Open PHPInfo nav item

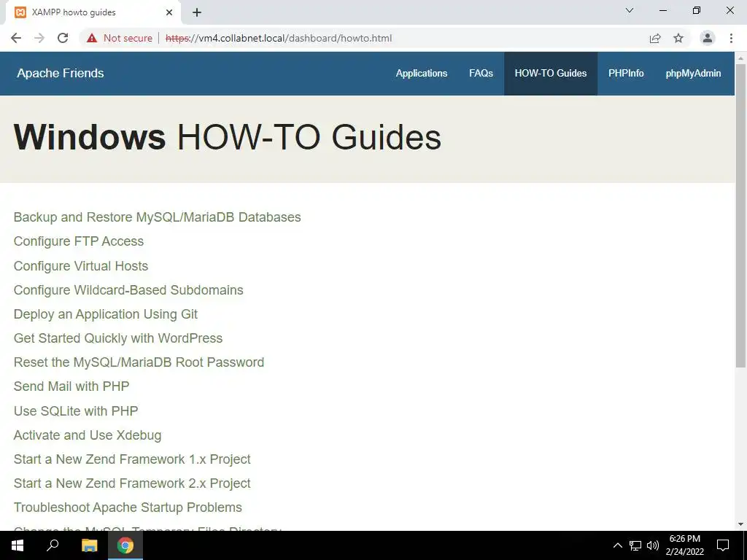(x=626, y=74)
